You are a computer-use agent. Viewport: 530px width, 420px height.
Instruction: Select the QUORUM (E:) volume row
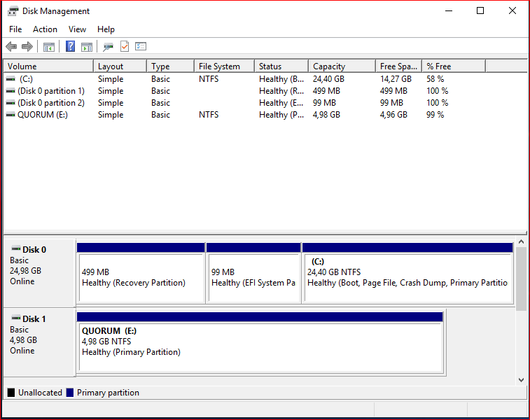pyautogui.click(x=265, y=115)
